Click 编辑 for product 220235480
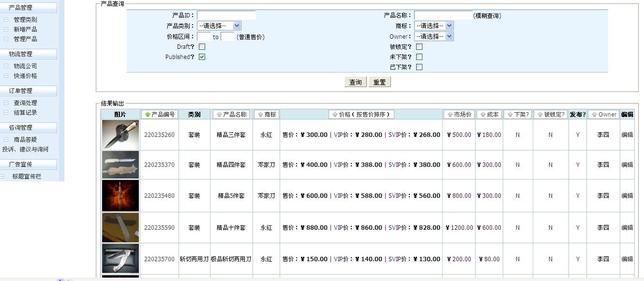Viewport: 644px width, 281px height. [627, 196]
